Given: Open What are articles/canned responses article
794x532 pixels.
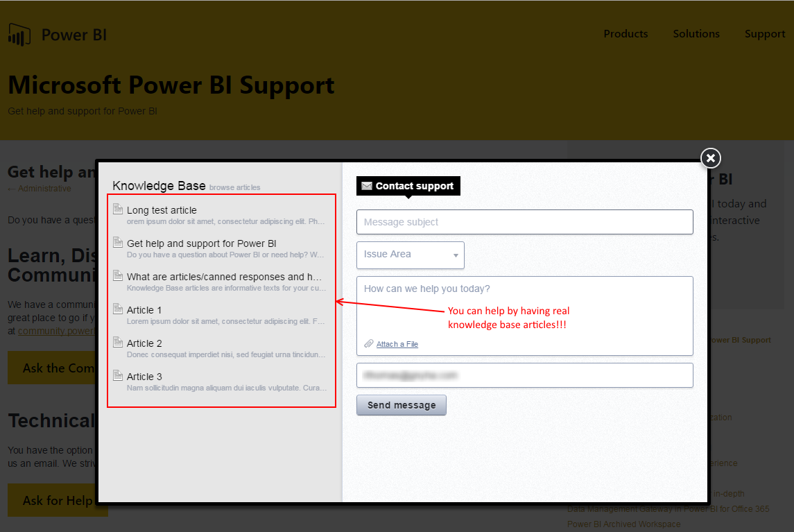Looking at the screenshot, I should click(224, 277).
